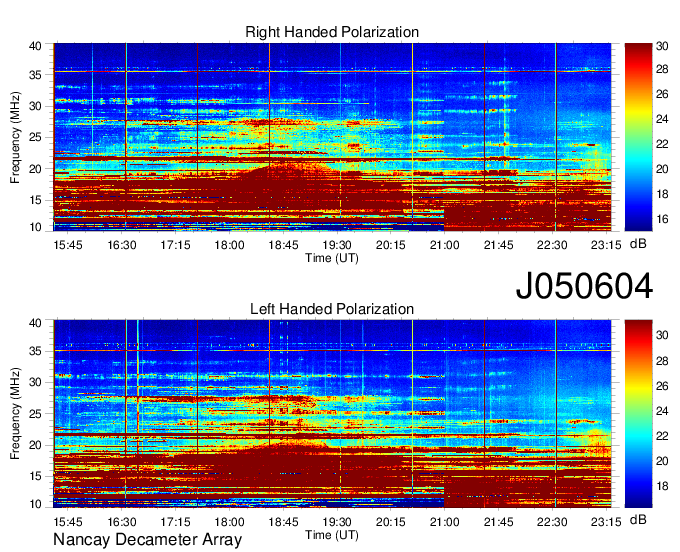Click 15 MHz frequency tick of Right Handed plot
680x552 pixels.
click(35, 200)
